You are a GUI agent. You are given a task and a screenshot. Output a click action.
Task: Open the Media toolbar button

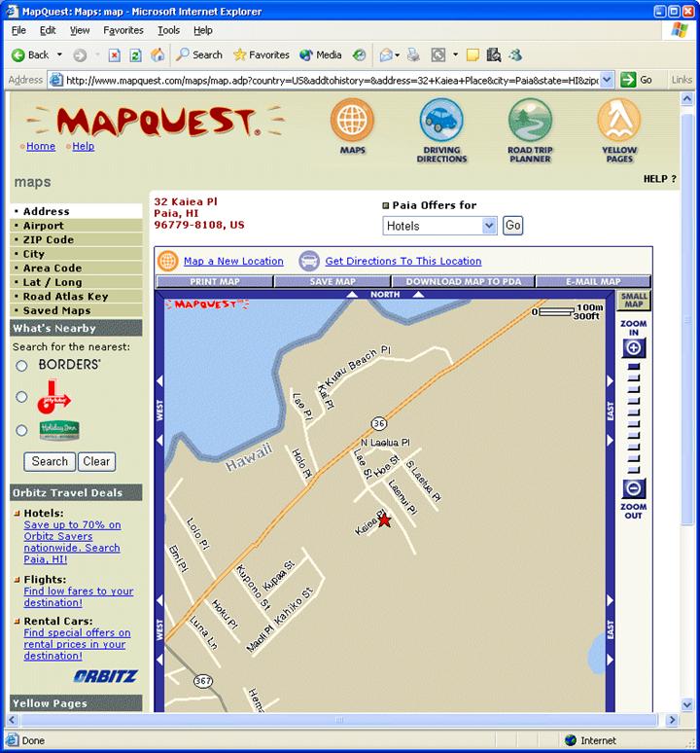(321, 55)
